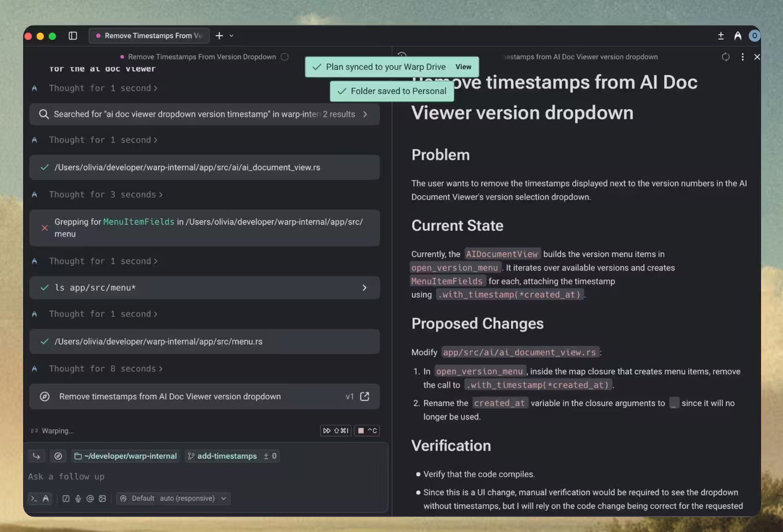Click the microphone voice input icon
Screen dimensions: 783x532
click(78, 499)
